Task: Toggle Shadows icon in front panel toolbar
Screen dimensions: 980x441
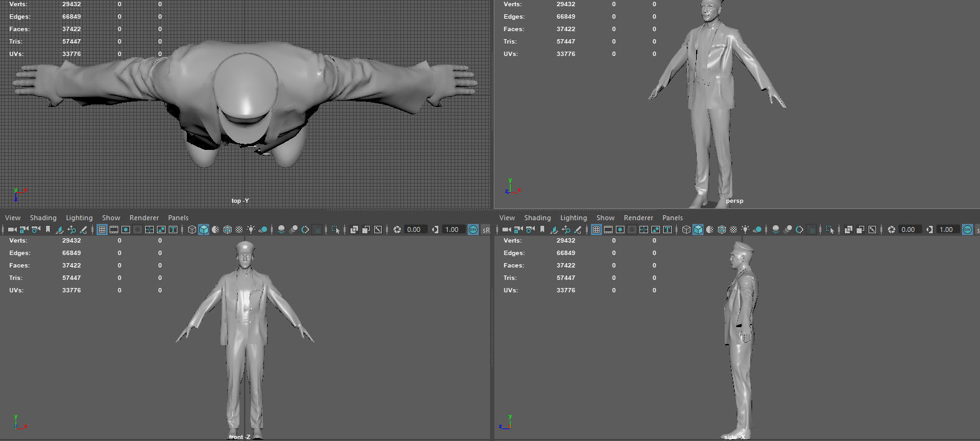Action: pos(263,230)
